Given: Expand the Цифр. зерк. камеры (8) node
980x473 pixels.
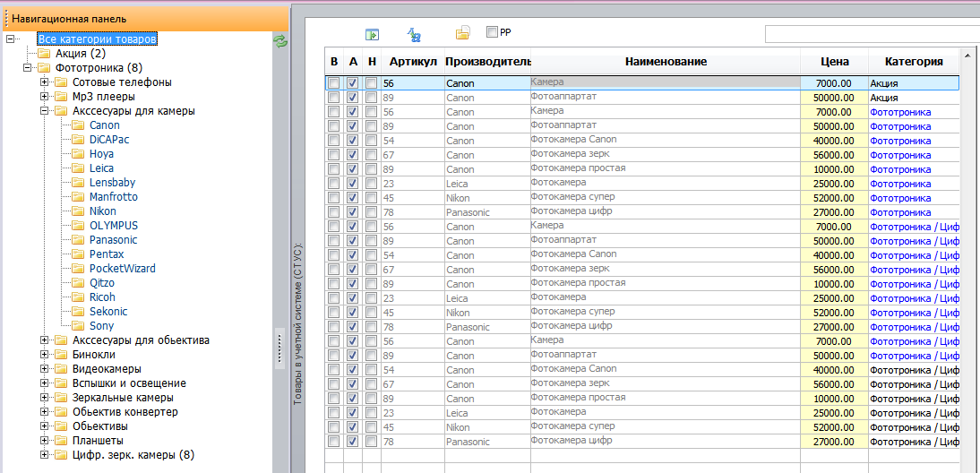Looking at the screenshot, I should click(44, 455).
